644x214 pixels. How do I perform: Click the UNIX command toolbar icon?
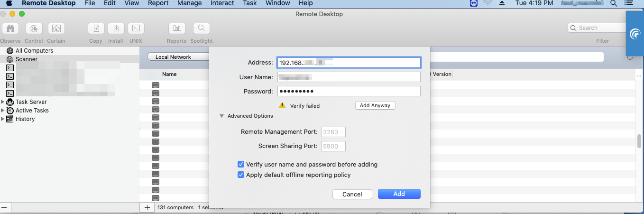(x=136, y=28)
